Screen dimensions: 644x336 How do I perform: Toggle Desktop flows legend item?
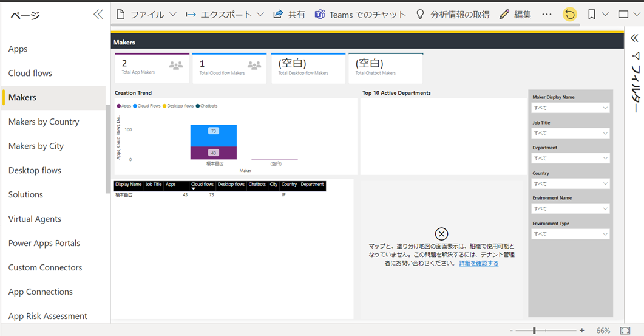click(x=178, y=106)
